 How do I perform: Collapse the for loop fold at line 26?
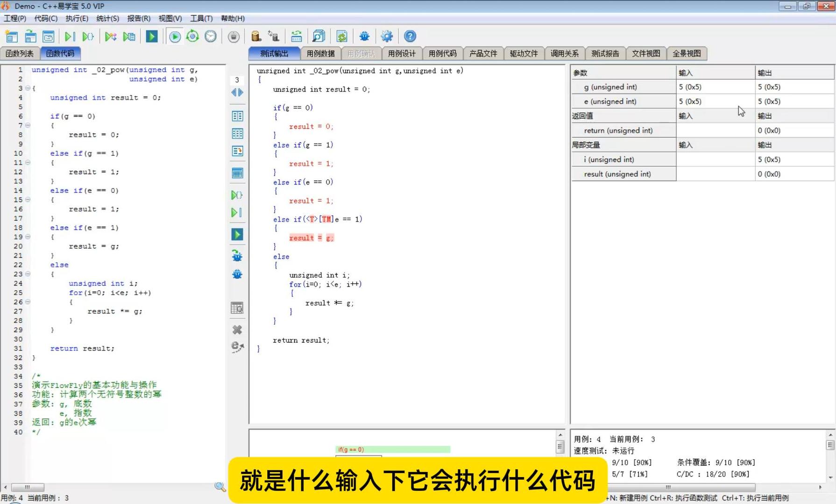click(28, 302)
